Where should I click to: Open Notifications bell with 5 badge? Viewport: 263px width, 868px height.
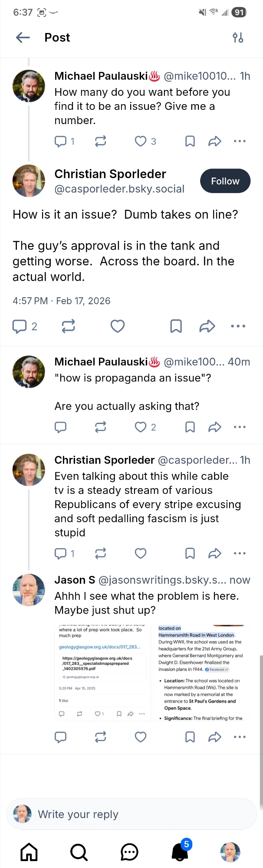[x=180, y=852]
